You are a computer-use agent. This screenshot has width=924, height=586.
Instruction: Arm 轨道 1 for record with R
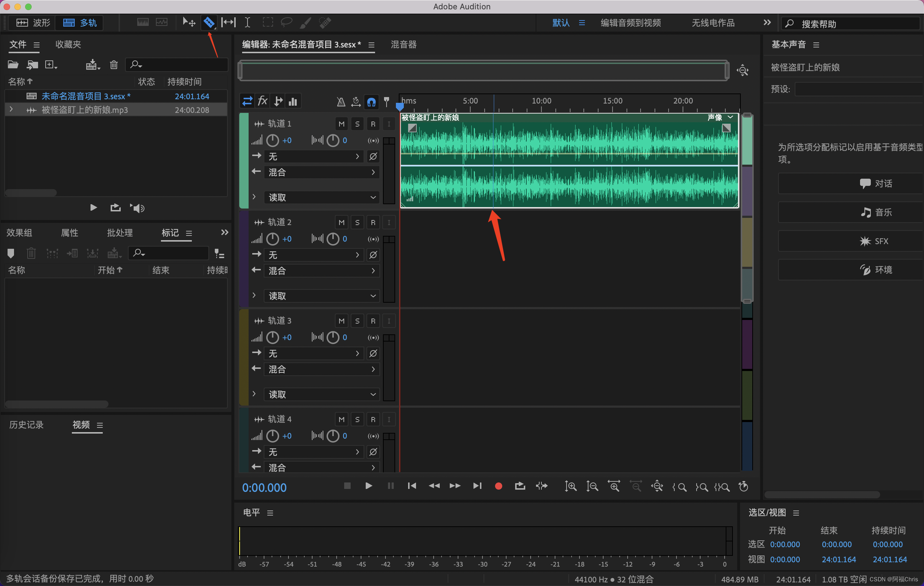(373, 124)
